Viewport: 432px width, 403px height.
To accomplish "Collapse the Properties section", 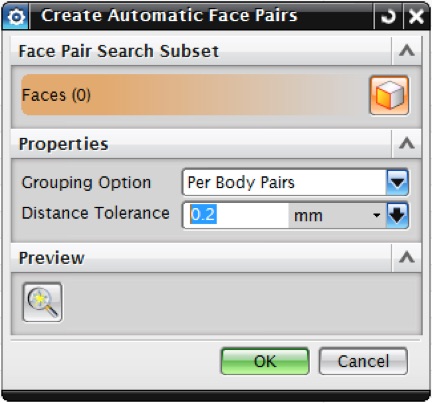I will click(x=407, y=144).
